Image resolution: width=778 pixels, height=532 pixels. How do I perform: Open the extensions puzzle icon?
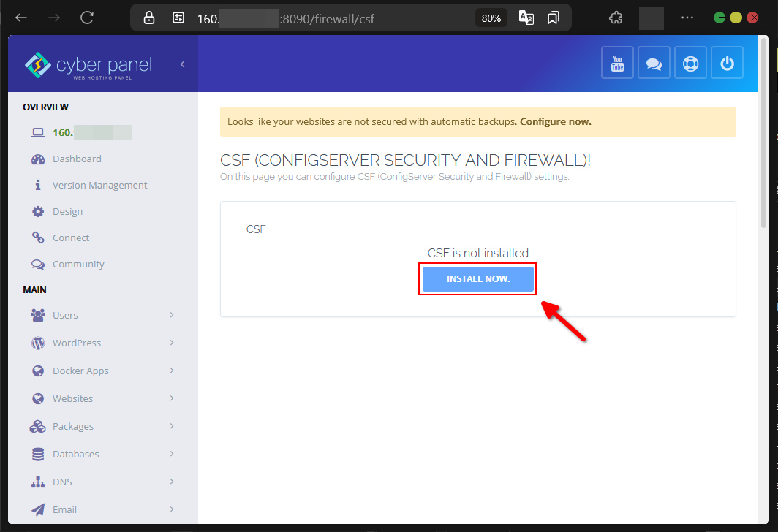point(615,18)
